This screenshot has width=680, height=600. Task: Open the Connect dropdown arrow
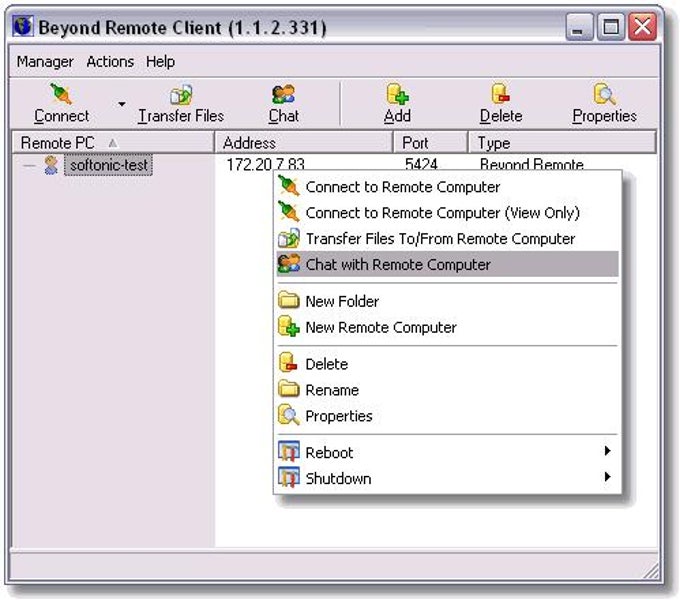tap(122, 104)
